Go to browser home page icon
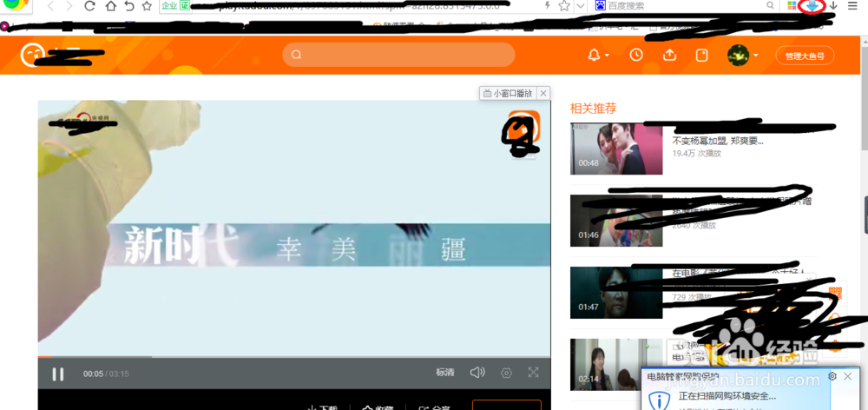The height and width of the screenshot is (410, 868). click(110, 6)
